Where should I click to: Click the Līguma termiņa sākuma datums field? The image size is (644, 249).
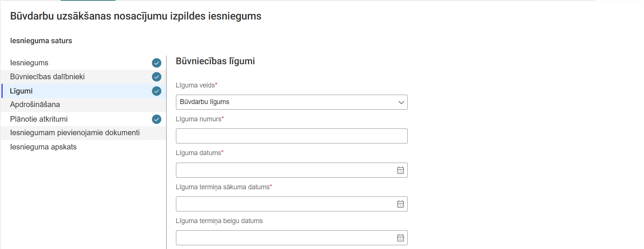tap(285, 204)
